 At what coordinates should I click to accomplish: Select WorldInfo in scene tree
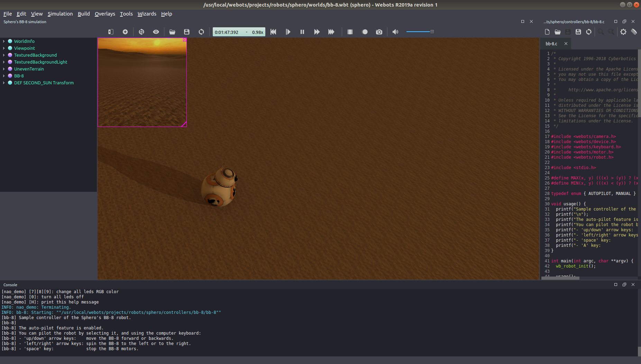24,41
